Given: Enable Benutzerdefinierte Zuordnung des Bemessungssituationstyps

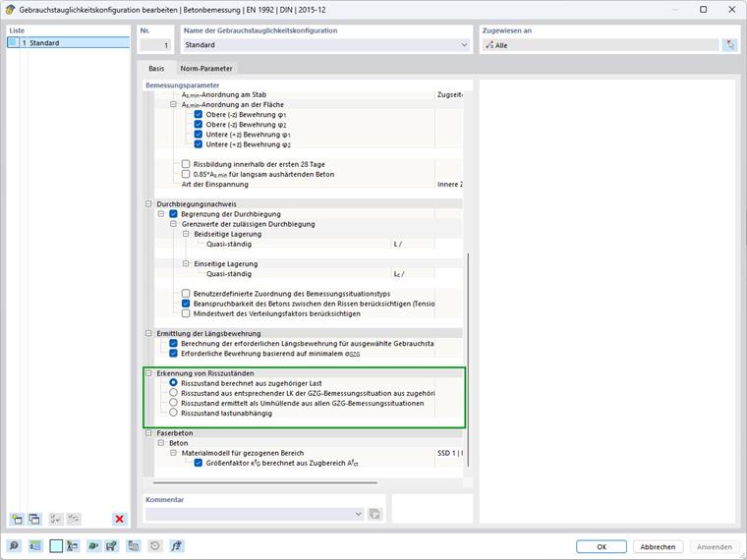Looking at the screenshot, I should (186, 294).
